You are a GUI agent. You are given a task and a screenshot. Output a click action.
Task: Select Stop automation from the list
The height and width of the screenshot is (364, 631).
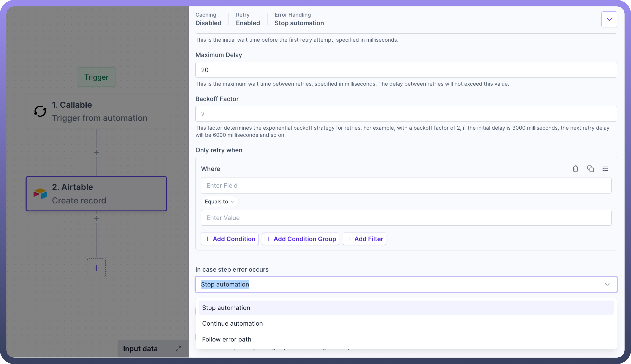226,308
